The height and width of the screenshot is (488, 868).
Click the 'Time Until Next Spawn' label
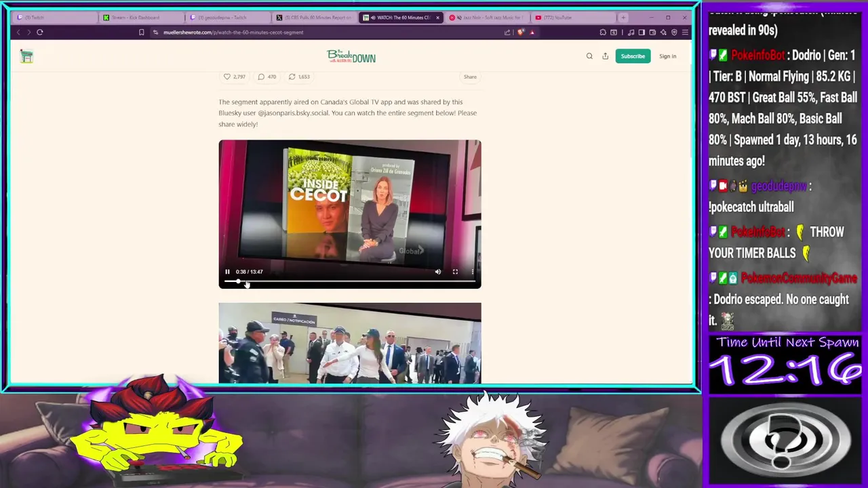coord(788,342)
